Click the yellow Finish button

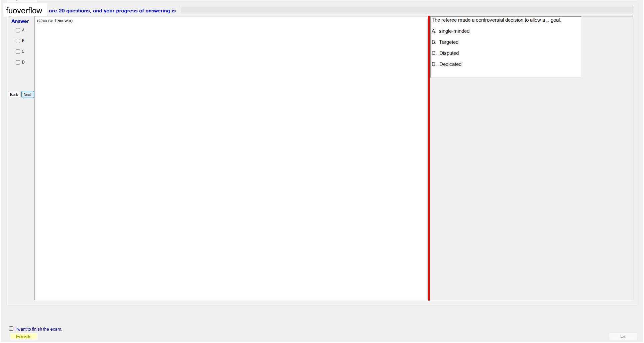click(23, 337)
